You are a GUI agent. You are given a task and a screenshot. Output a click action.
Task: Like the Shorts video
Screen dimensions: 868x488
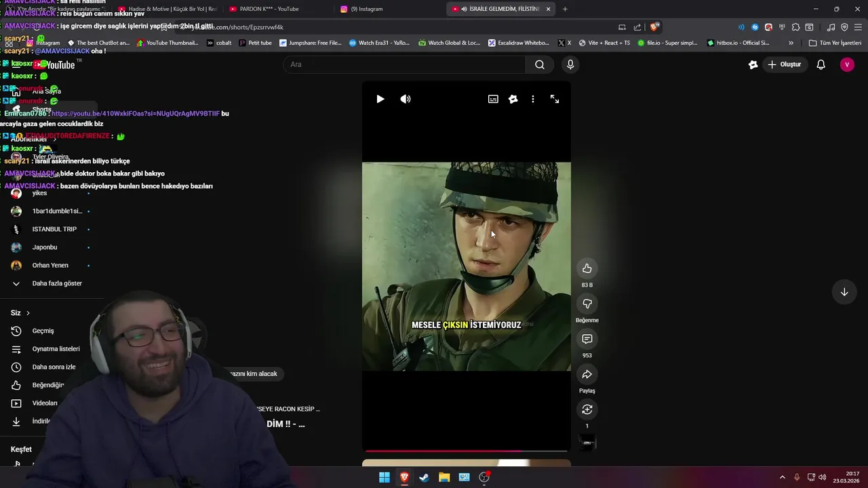click(x=587, y=268)
